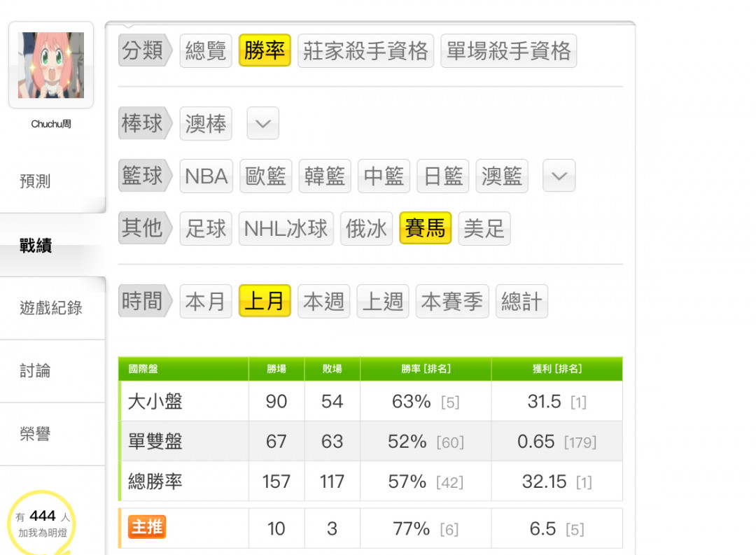The height and width of the screenshot is (555, 756).
Task: Select 澳棒 baseball league
Action: tap(206, 123)
